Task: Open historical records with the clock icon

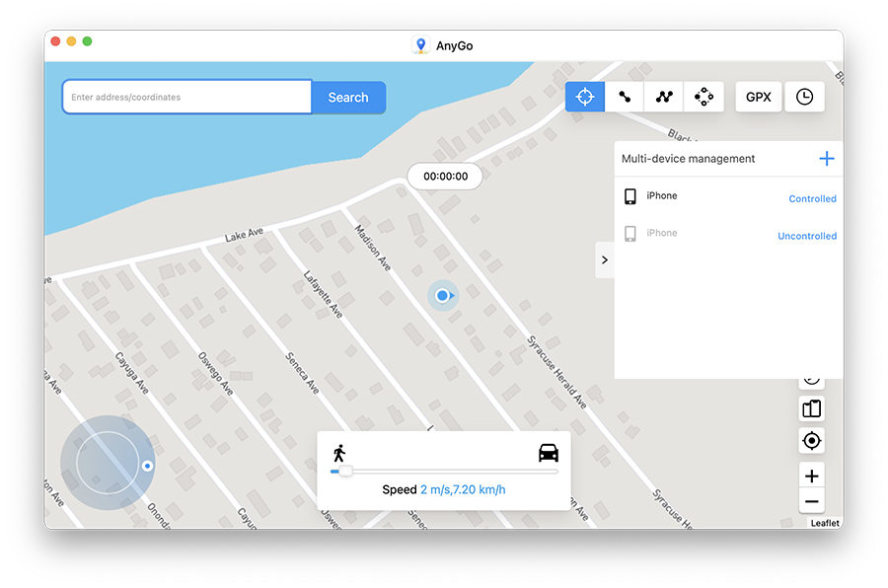Action: pyautogui.click(x=805, y=97)
